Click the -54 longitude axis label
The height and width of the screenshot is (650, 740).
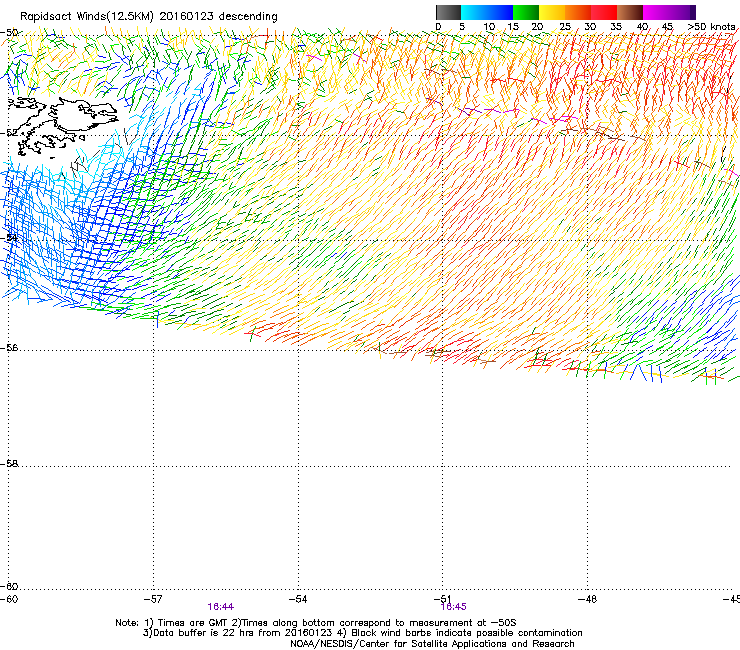298,599
